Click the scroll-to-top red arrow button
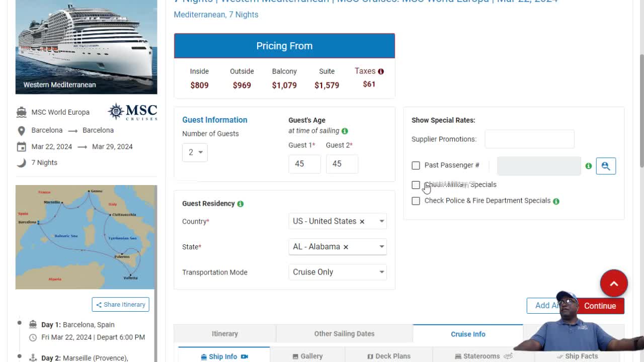 coord(614,284)
